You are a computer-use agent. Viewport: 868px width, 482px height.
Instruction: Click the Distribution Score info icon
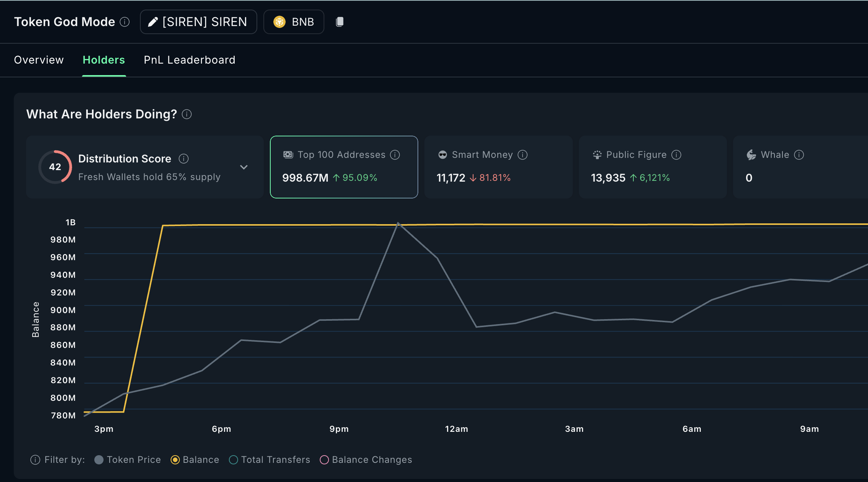[x=184, y=159]
